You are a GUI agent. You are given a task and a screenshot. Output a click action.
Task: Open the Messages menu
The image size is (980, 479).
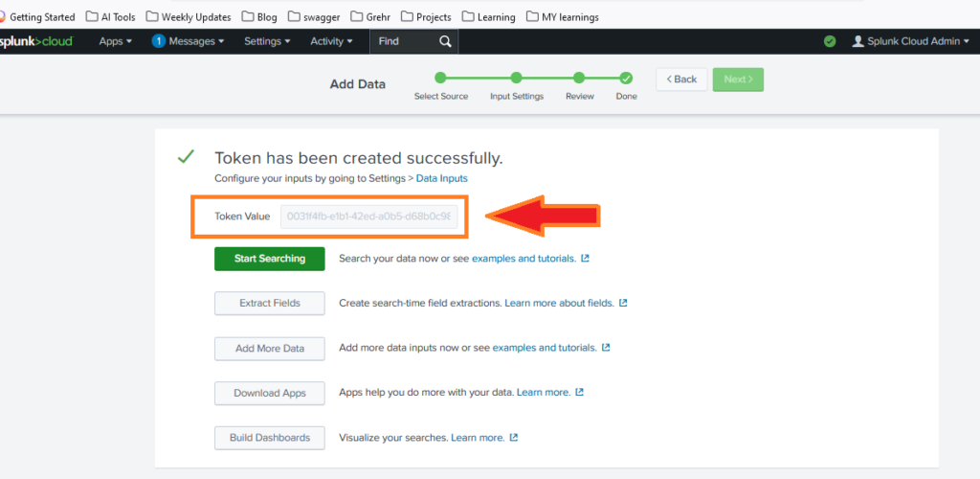coord(196,41)
